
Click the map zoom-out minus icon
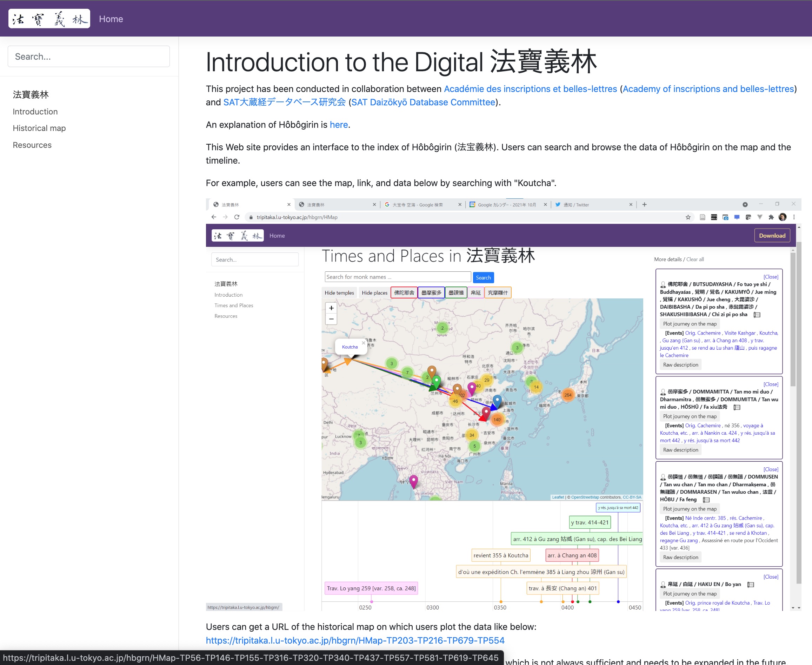point(331,319)
